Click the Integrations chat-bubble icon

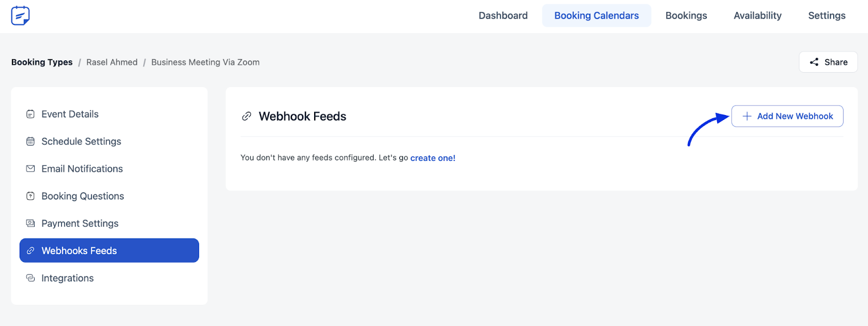coord(30,278)
